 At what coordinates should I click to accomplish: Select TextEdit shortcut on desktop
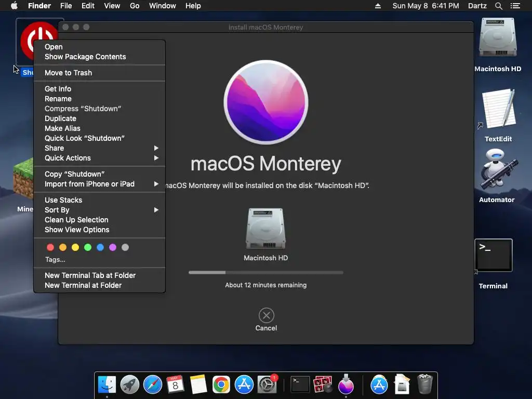pyautogui.click(x=498, y=109)
